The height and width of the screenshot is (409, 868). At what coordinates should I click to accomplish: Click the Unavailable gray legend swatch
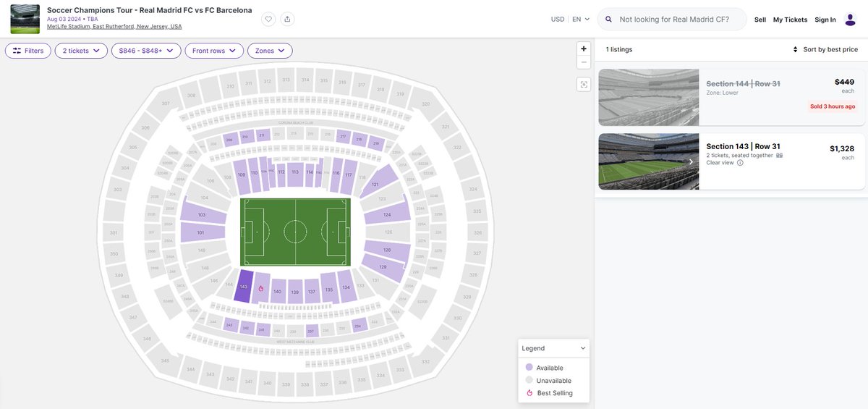click(529, 379)
